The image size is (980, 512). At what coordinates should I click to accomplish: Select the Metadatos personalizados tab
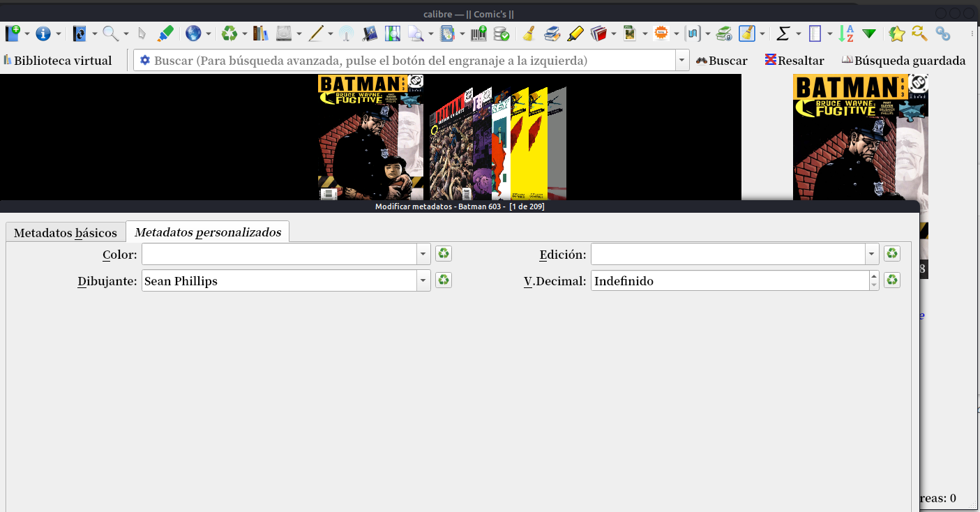[x=208, y=232]
